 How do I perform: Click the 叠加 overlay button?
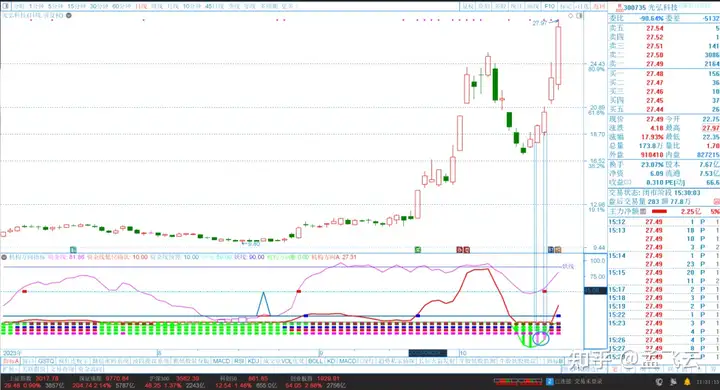484,6
